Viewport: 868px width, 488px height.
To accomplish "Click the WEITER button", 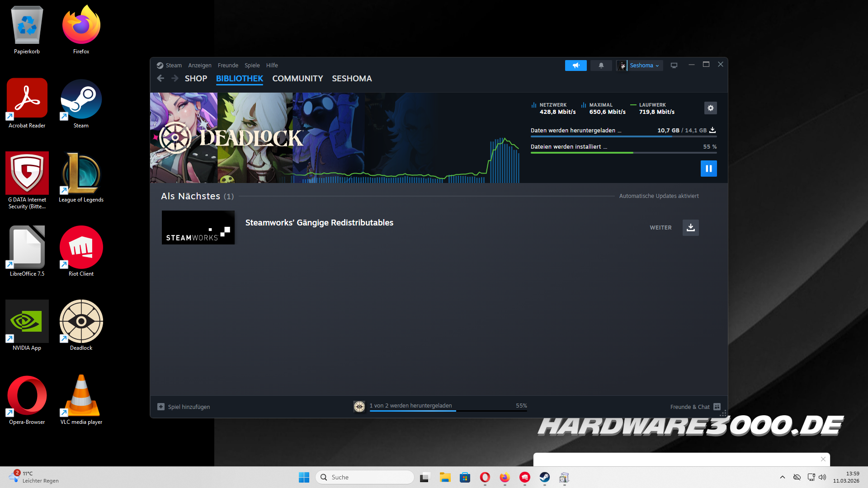I will point(660,228).
